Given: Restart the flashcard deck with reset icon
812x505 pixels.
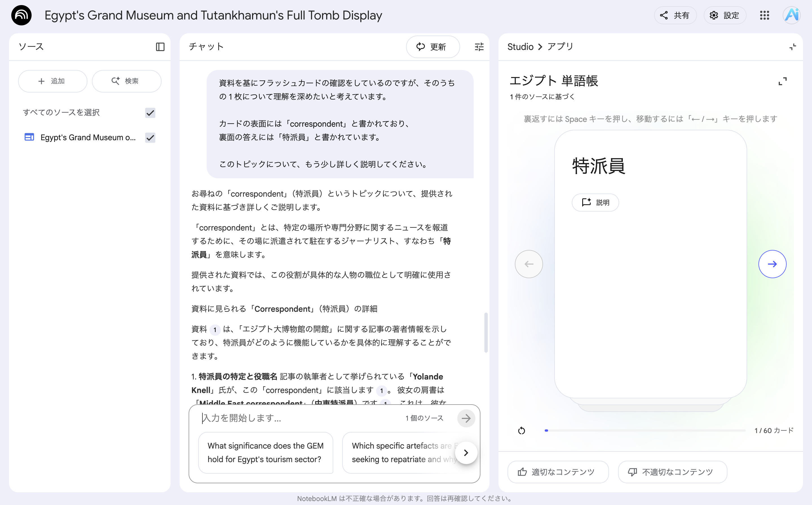Looking at the screenshot, I should pos(521,431).
